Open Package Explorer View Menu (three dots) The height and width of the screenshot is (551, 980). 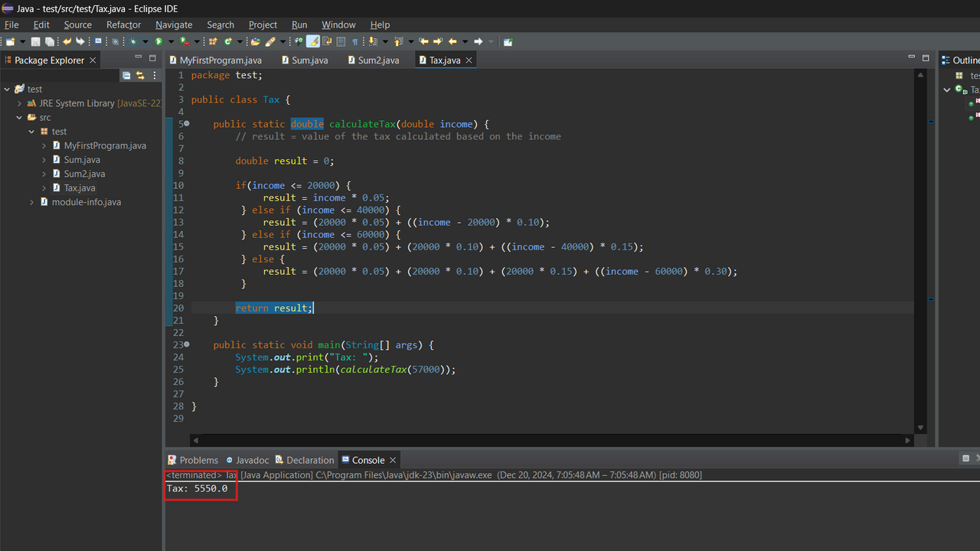[155, 75]
